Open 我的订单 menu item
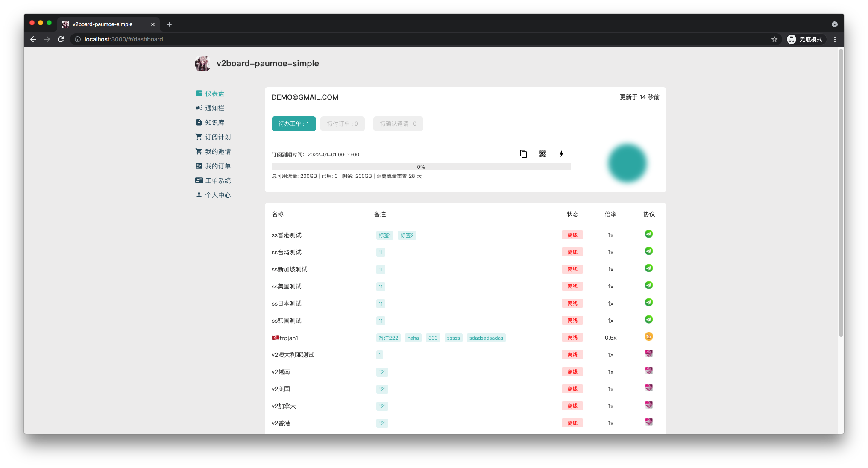This screenshot has width=868, height=468. [218, 166]
